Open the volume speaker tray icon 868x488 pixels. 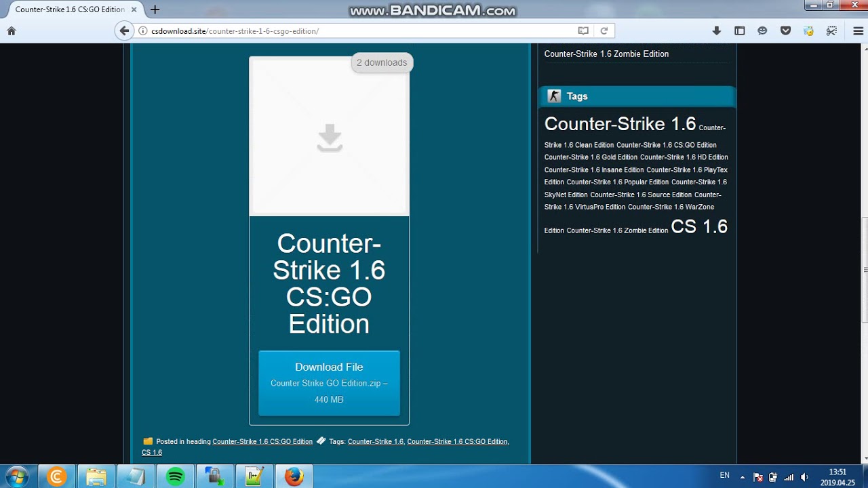(x=804, y=476)
